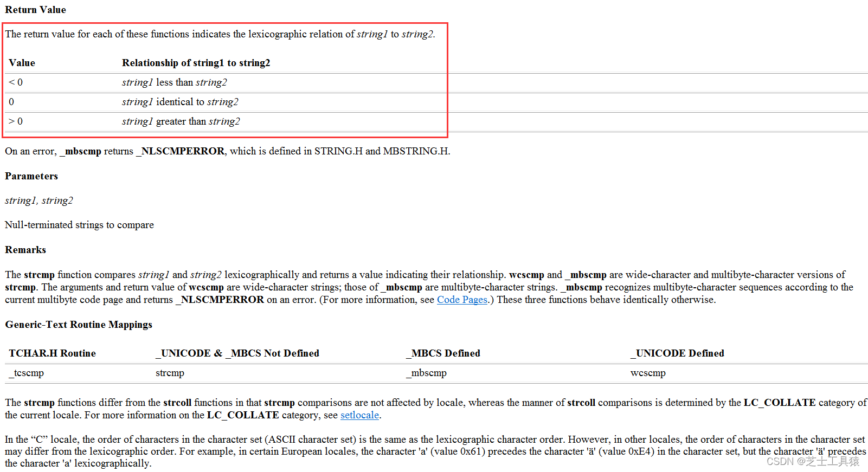868x472 pixels.
Task: Click the '< 0' value cell
Action: 16,82
